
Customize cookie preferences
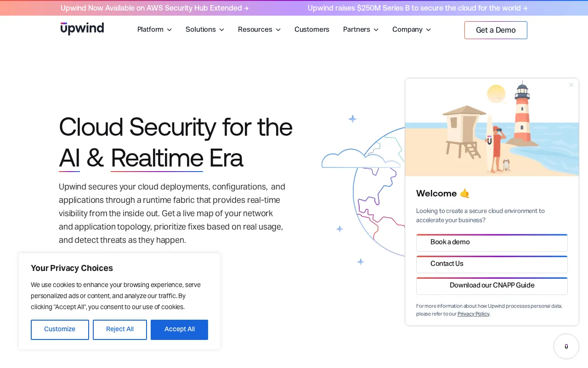60,329
